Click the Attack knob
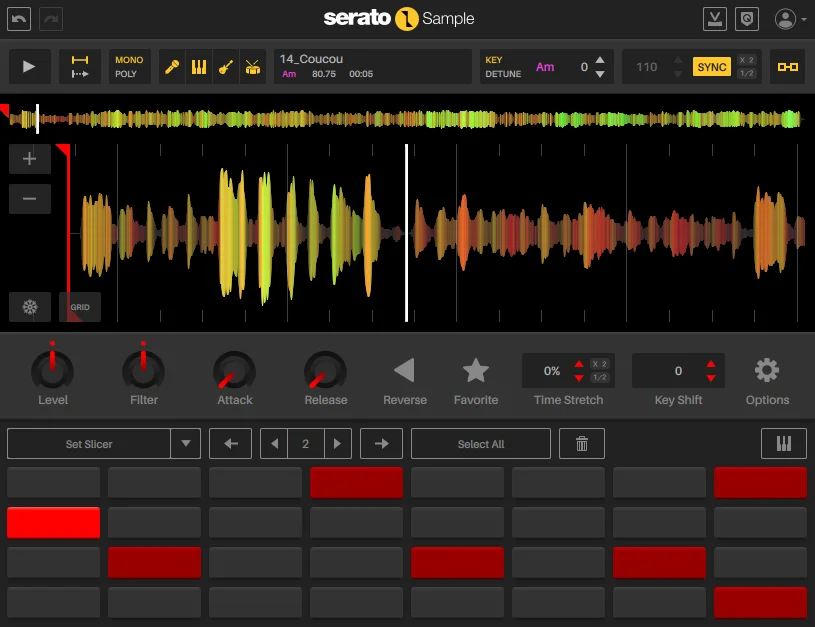 click(234, 371)
